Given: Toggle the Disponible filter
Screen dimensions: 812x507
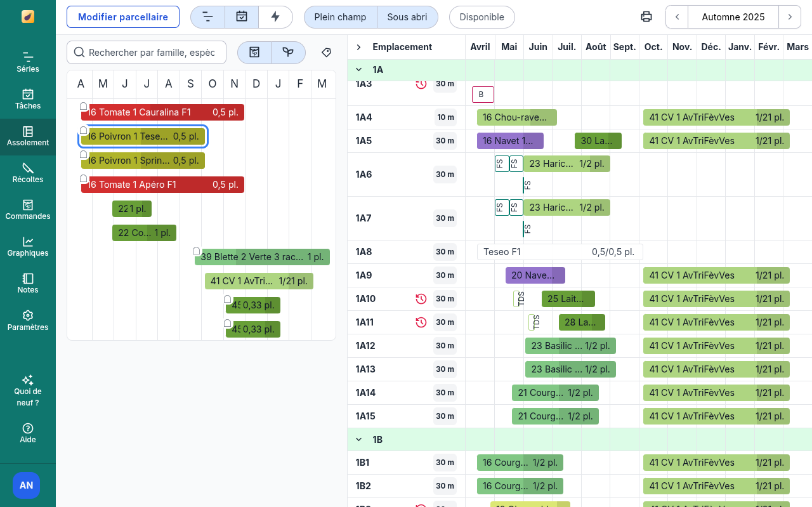Looking at the screenshot, I should click(481, 17).
